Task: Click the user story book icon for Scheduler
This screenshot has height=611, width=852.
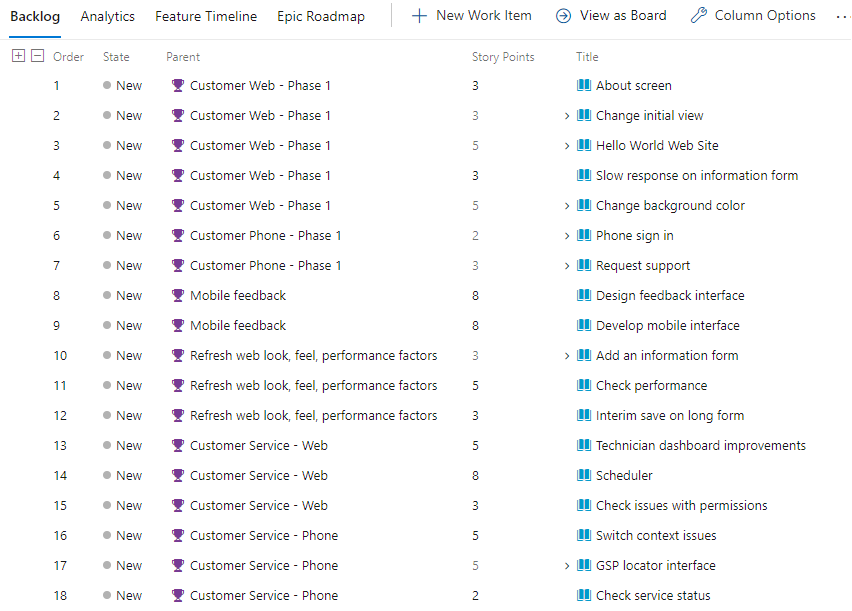Action: (x=584, y=475)
